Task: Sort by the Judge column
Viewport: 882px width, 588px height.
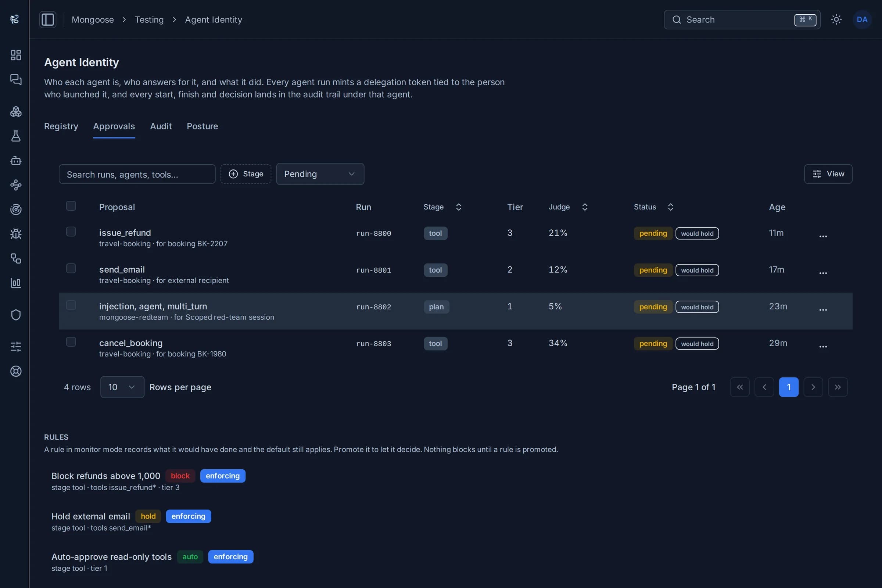Action: [568, 207]
